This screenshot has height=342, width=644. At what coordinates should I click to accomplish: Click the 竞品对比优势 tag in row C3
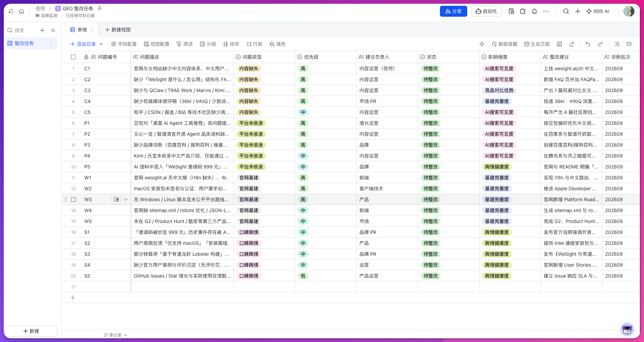point(499,90)
